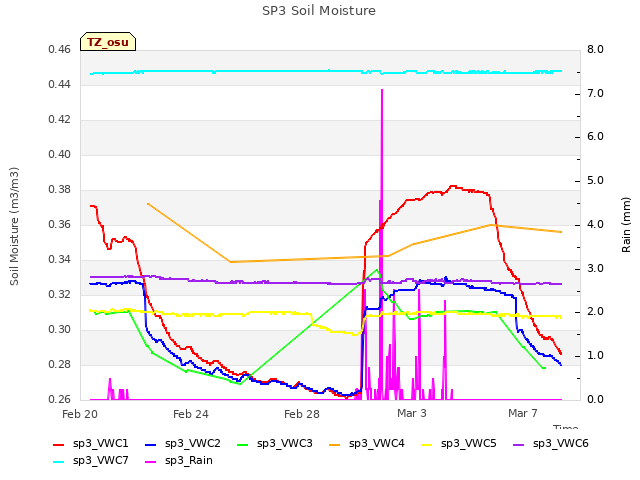
Task: Click the 0.0 rain axis value
Action: 596,400
